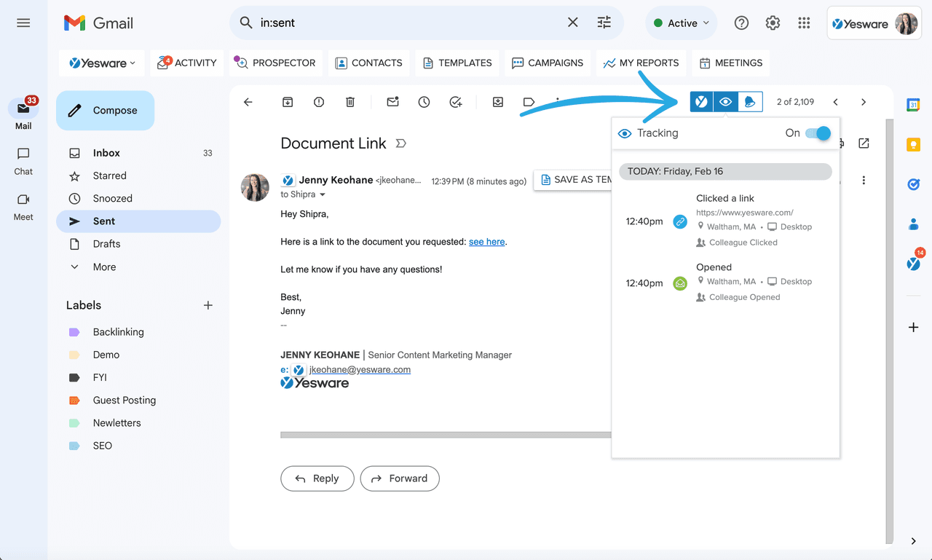932x560 pixels.
Task: Expand recipient details arrow beside to Shipra
Action: click(323, 195)
